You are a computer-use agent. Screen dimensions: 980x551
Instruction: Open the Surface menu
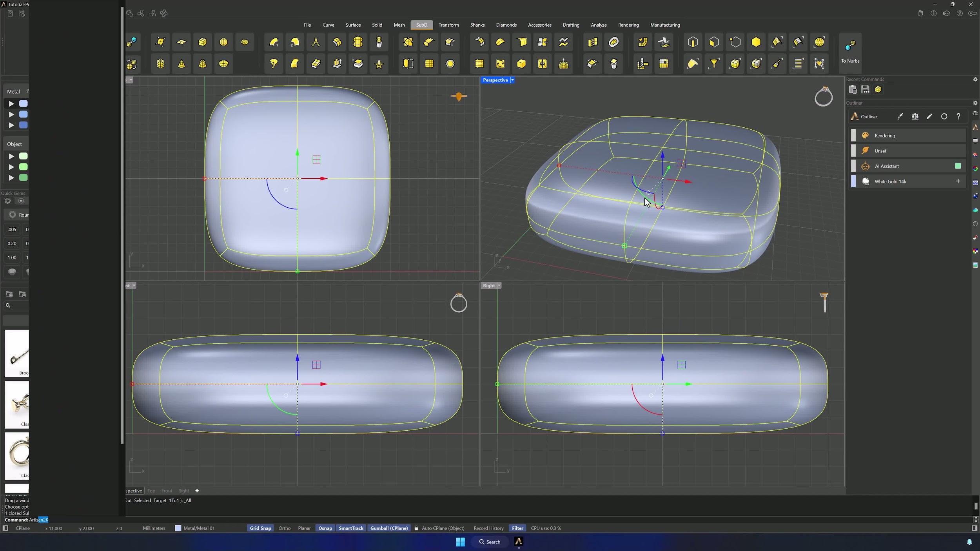[x=353, y=25]
